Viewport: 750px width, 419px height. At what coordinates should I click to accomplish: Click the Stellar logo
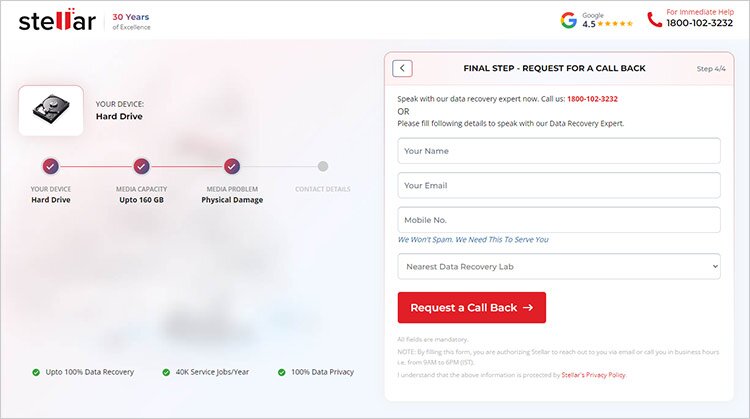(57, 20)
